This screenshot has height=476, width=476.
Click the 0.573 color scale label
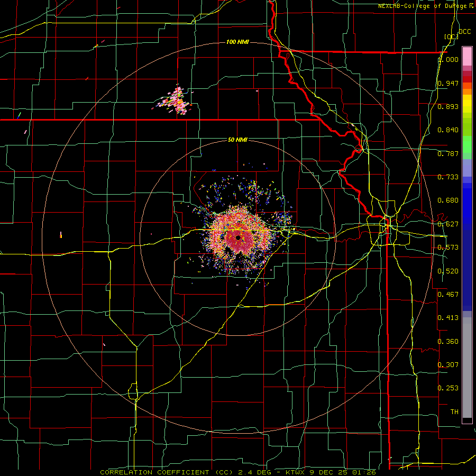[x=448, y=248]
